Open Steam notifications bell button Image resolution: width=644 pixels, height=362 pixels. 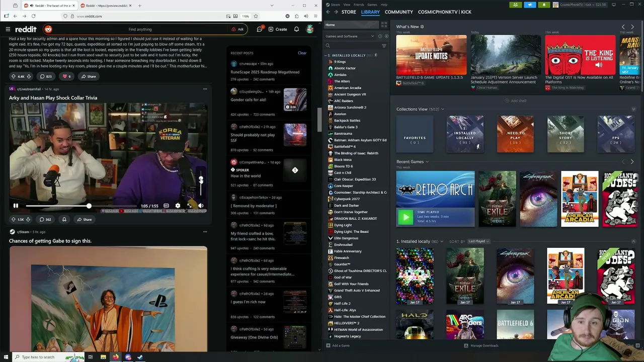pos(544,5)
